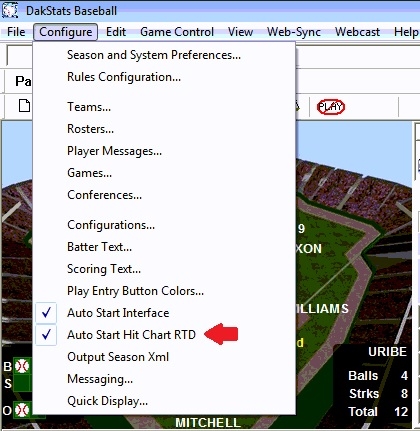Screen dimensions: 420x431
Task: Click the URIBE pitcher name
Action: coord(387,352)
